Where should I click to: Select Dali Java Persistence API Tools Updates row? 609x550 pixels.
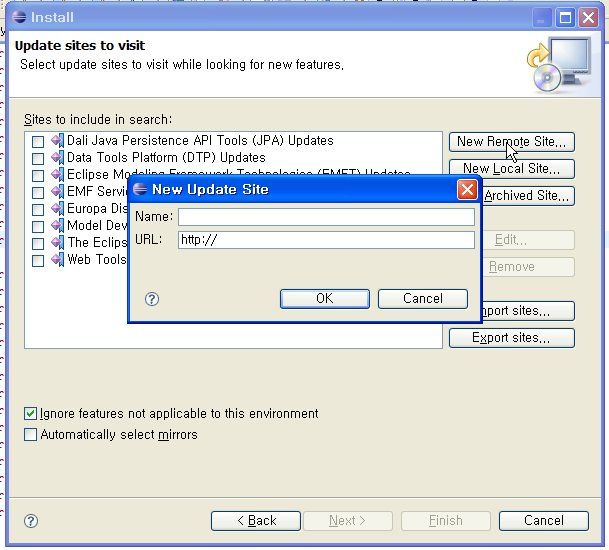point(200,141)
